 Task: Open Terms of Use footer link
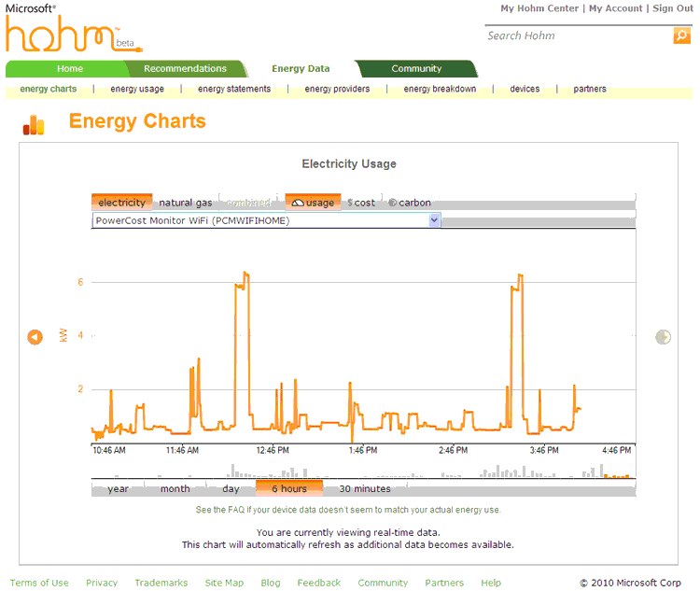(x=39, y=583)
